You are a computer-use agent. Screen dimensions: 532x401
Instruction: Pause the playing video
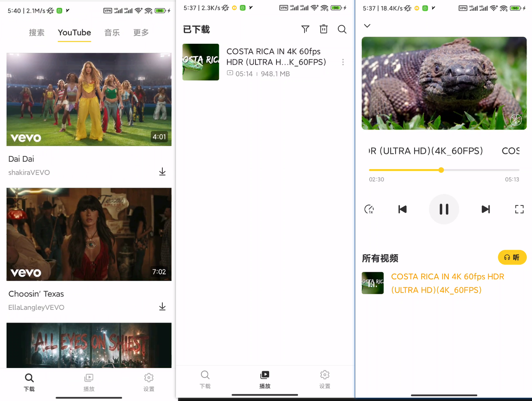(444, 209)
